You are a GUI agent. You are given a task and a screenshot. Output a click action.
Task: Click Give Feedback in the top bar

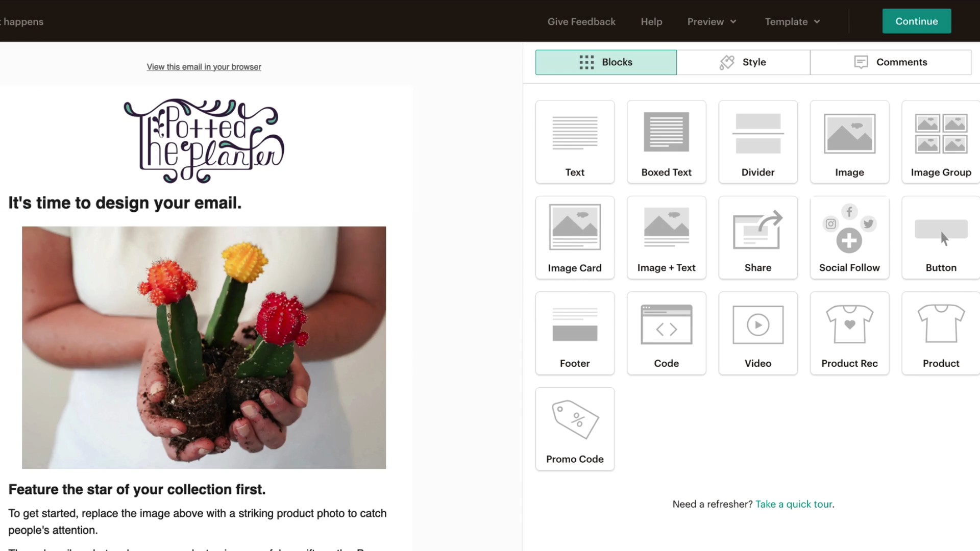pyautogui.click(x=581, y=21)
